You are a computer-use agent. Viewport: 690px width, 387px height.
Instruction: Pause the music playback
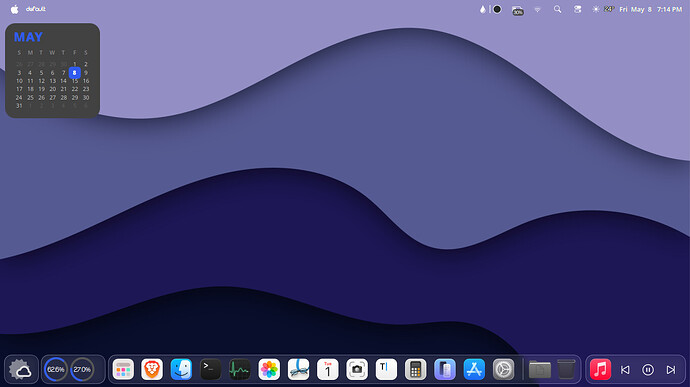click(648, 370)
